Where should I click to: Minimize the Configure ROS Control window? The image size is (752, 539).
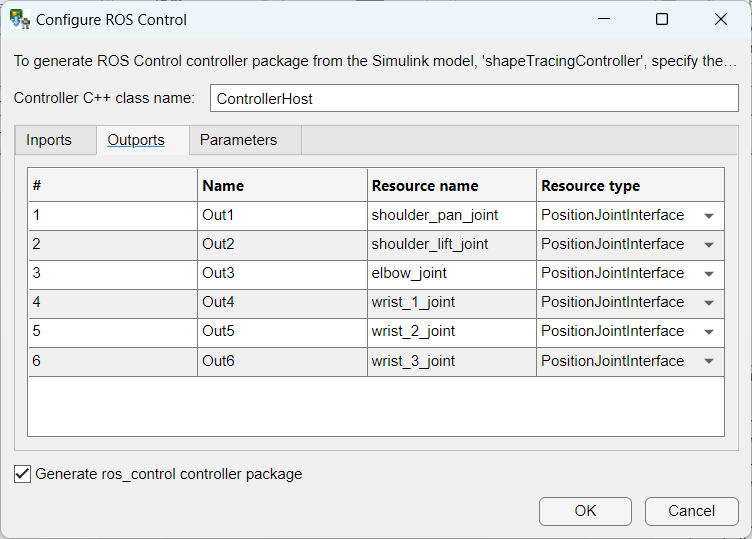(x=603, y=19)
